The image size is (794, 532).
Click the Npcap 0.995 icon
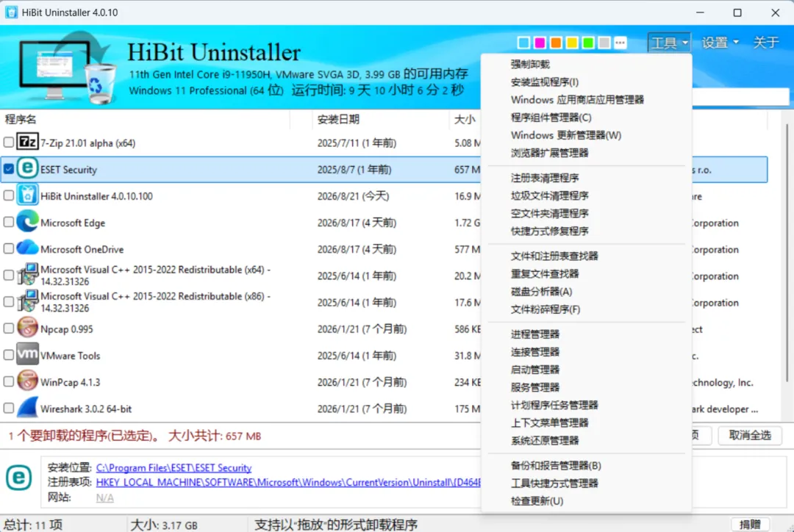tap(27, 328)
